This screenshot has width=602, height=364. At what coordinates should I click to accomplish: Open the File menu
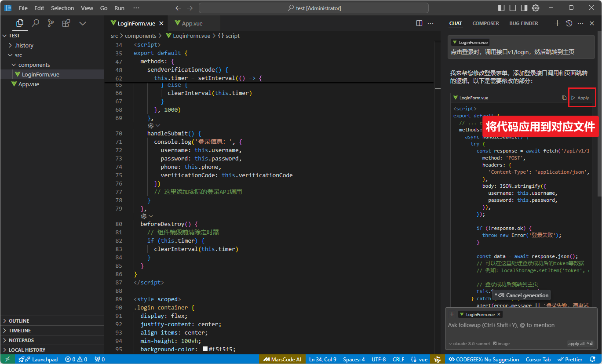pyautogui.click(x=23, y=8)
